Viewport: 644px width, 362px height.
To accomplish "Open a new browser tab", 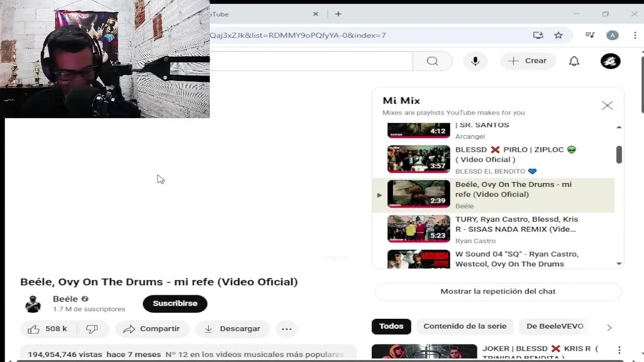I will click(338, 14).
